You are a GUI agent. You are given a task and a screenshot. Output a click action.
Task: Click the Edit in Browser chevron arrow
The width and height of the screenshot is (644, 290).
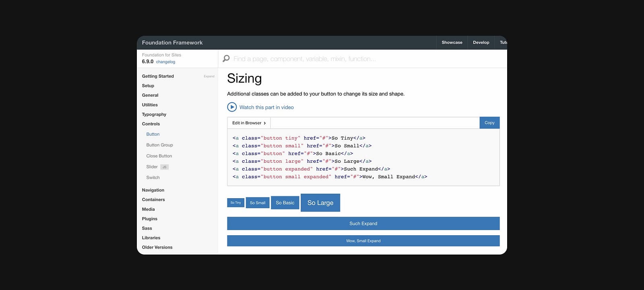click(264, 123)
